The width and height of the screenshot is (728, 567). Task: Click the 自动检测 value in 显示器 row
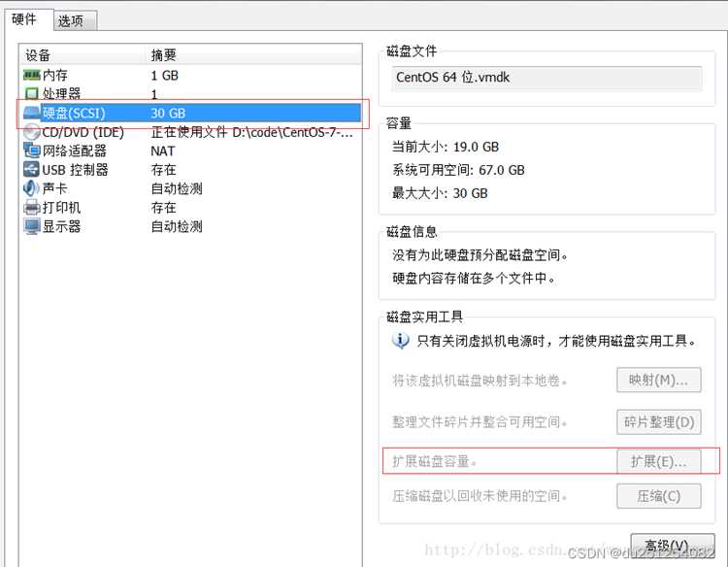[177, 226]
